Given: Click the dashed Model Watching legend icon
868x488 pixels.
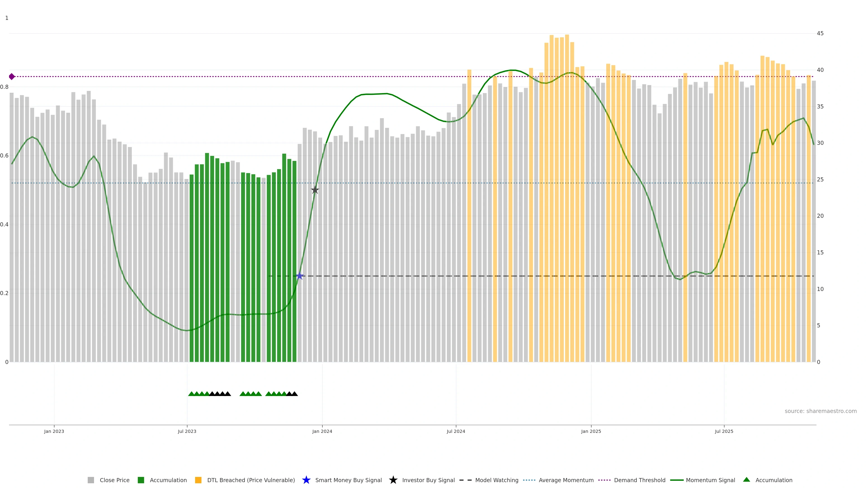Looking at the screenshot, I should [x=465, y=480].
